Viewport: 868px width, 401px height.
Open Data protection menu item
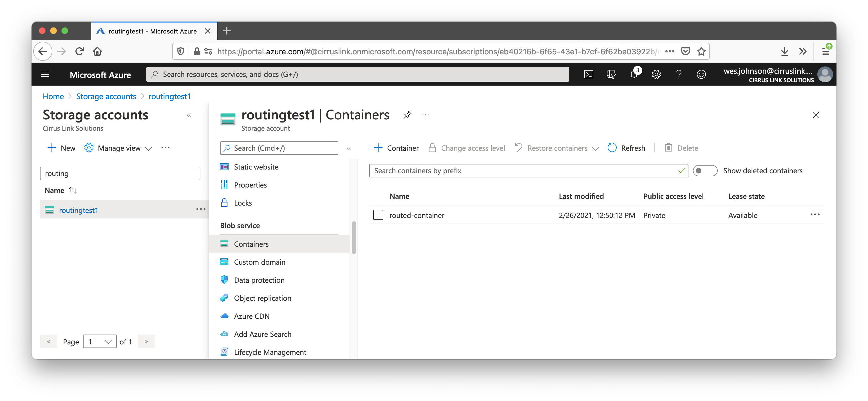pos(259,280)
